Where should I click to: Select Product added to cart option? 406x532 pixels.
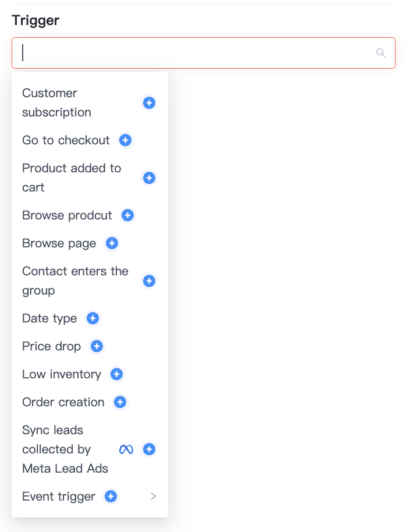pos(90,178)
